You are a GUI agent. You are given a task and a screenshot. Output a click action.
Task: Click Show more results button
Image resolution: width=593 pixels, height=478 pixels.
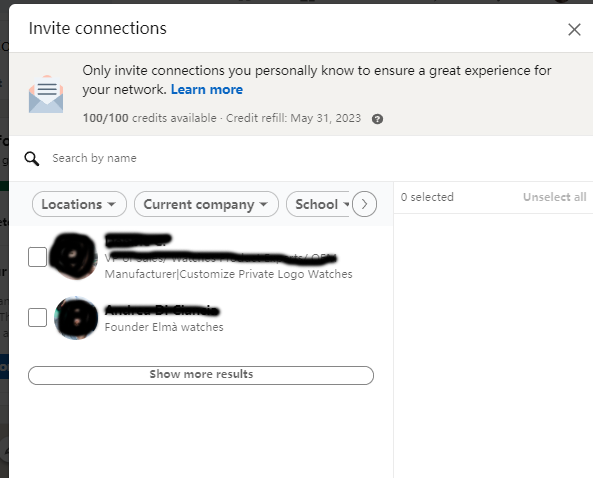(201, 375)
